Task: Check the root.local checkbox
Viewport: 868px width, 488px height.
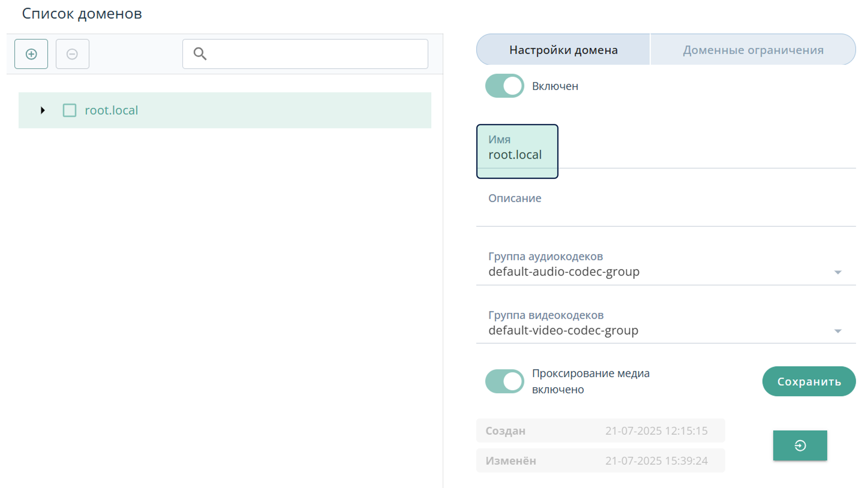Action: 69,110
